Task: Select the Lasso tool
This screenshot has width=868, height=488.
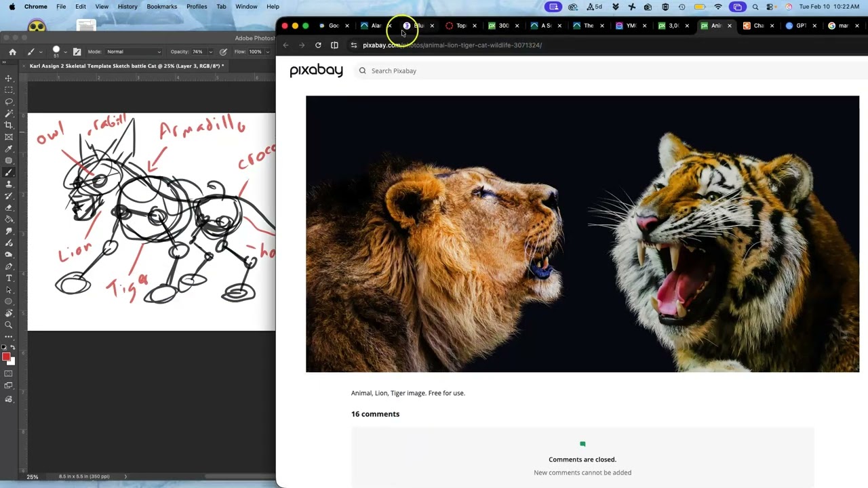Action: tap(9, 102)
